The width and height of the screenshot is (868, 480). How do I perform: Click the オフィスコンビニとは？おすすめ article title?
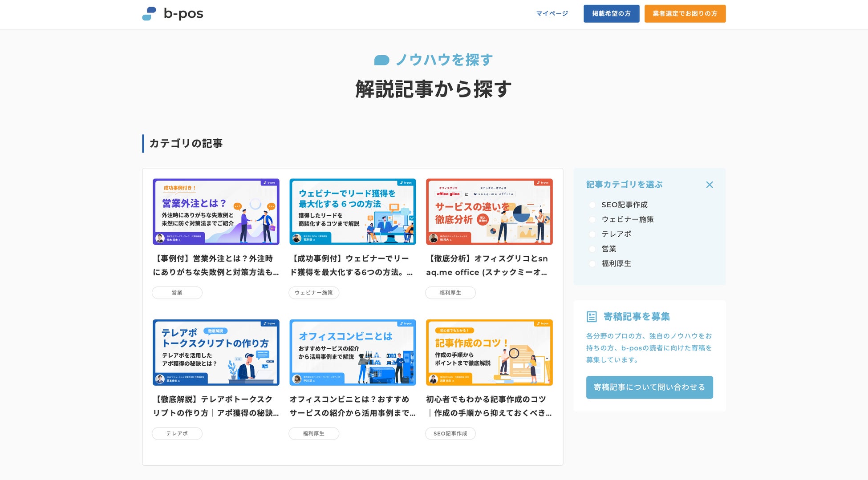(x=353, y=406)
